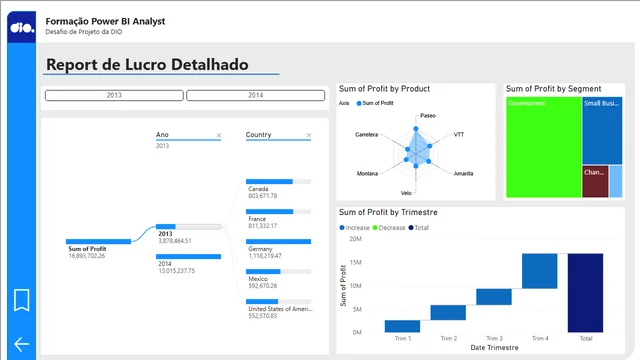Click the Desafio de Projeto da DIO subtitle
640x360 pixels.
coord(84,32)
